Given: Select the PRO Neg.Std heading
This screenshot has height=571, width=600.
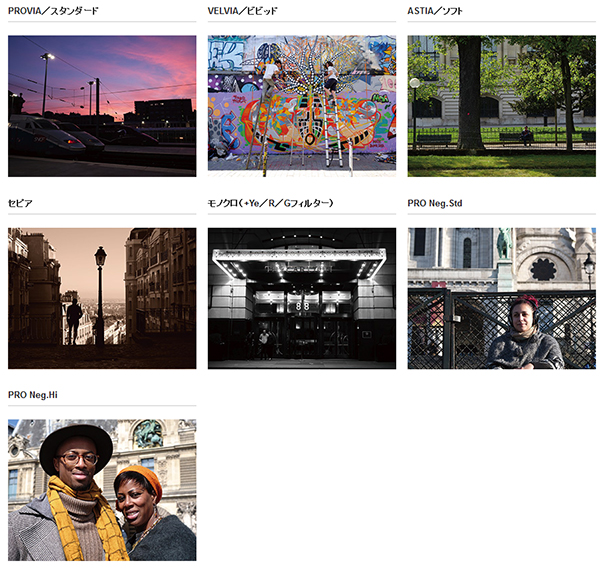Looking at the screenshot, I should coord(435,203).
